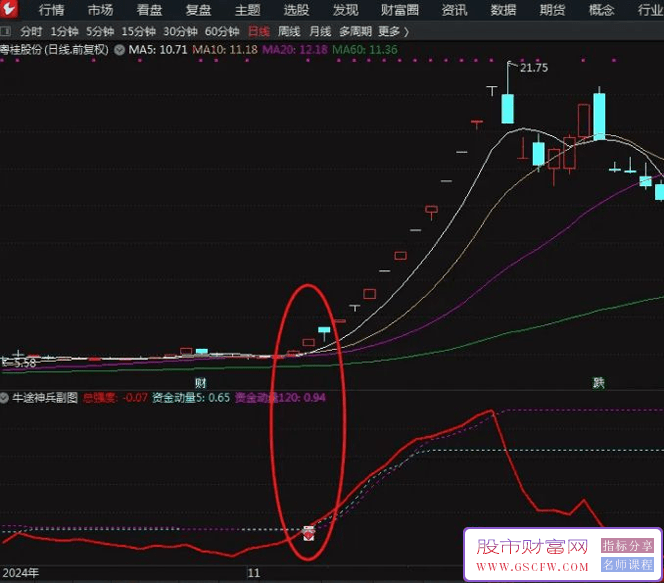
Task: Expand the dropdown arrow beside 粤桂股份 title
Action: pos(120,50)
